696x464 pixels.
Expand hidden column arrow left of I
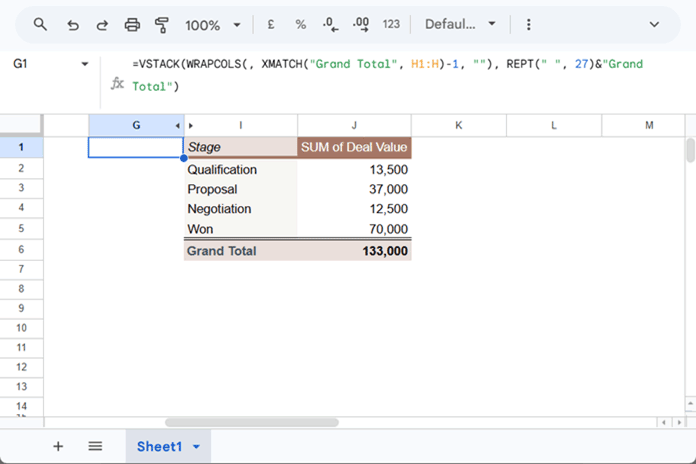coord(191,126)
